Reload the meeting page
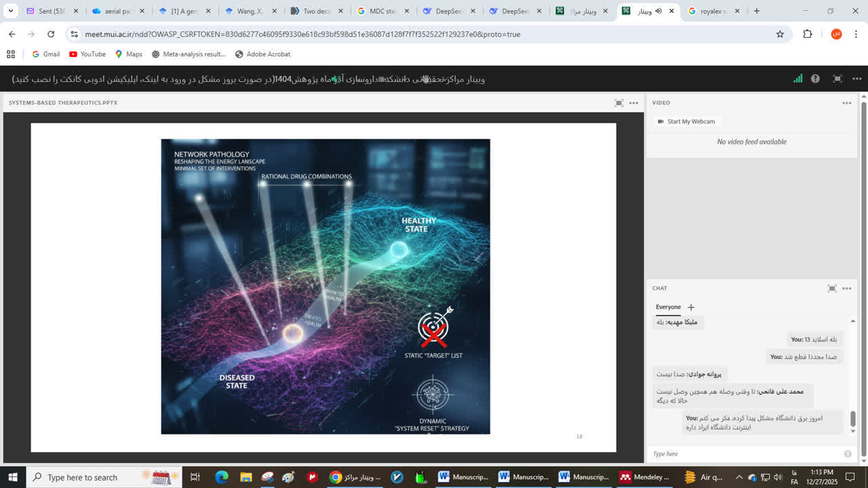The image size is (868, 488). [x=51, y=34]
